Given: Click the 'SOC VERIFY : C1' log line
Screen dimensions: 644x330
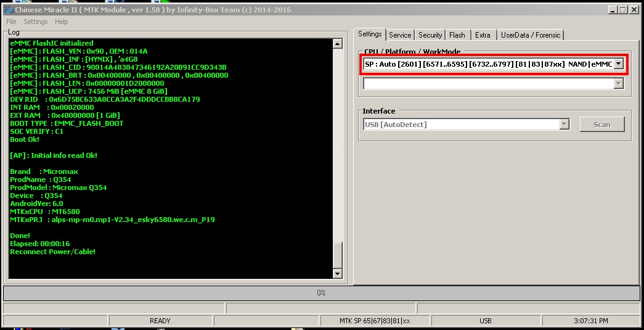Looking at the screenshot, I should coord(36,131).
